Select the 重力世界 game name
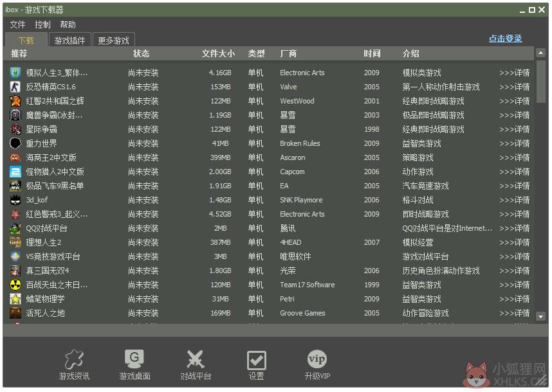This screenshot has width=552, height=392. point(41,143)
